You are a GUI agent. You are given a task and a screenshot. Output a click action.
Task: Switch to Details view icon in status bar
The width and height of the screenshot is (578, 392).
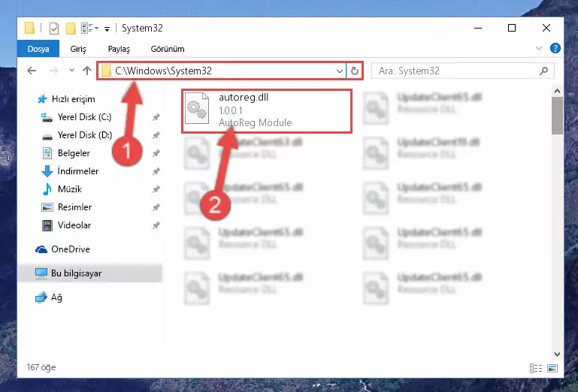tap(536, 368)
